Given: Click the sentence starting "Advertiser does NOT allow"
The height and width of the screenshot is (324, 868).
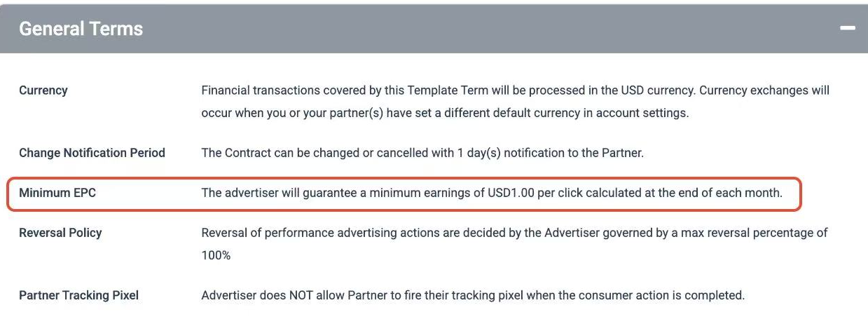Looking at the screenshot, I should coord(472,295).
